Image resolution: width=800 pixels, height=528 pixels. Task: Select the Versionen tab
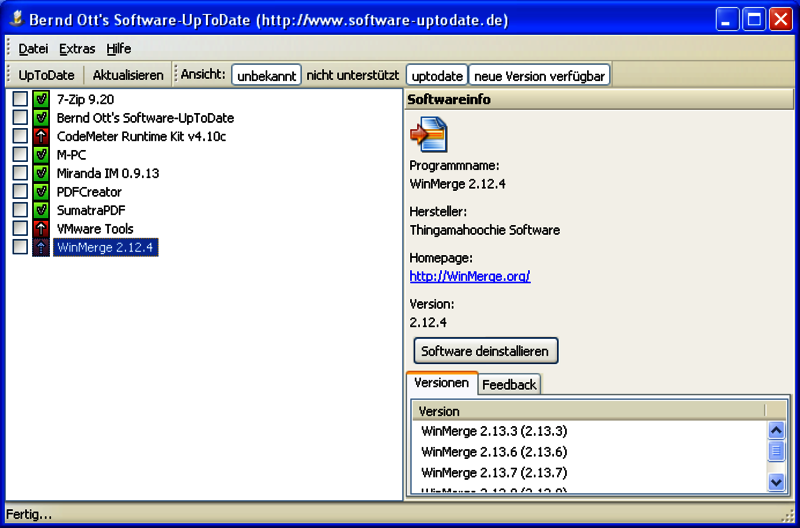coord(442,383)
